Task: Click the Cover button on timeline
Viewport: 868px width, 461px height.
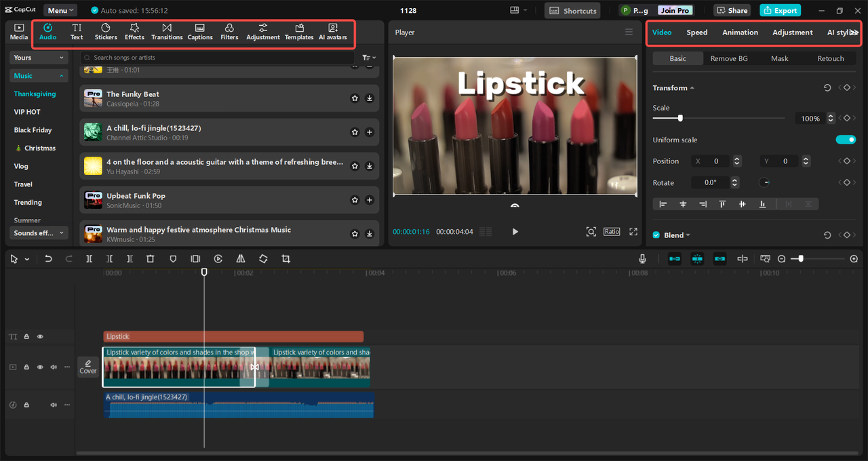Action: [x=88, y=367]
